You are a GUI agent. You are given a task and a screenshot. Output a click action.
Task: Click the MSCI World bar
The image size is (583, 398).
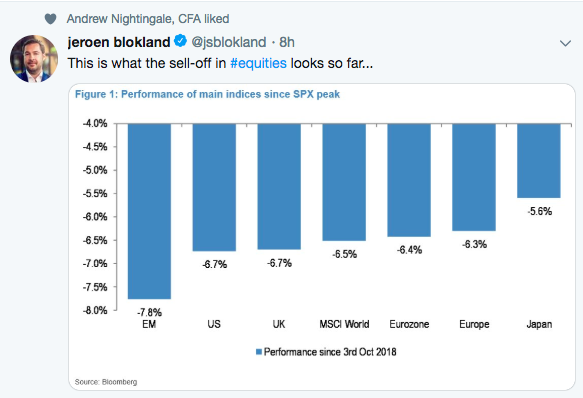[x=344, y=182]
